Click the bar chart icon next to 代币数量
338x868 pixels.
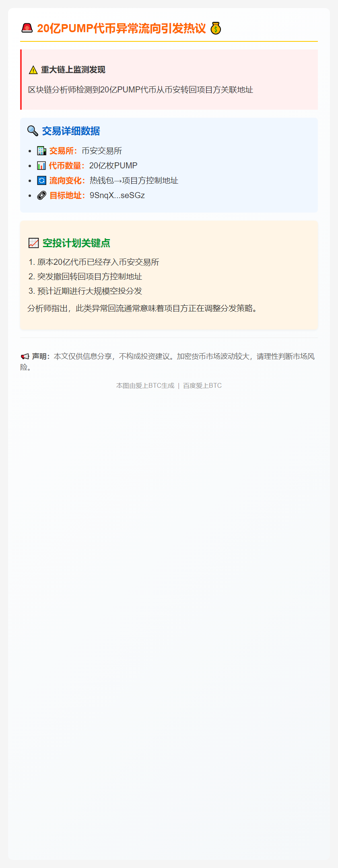point(41,166)
